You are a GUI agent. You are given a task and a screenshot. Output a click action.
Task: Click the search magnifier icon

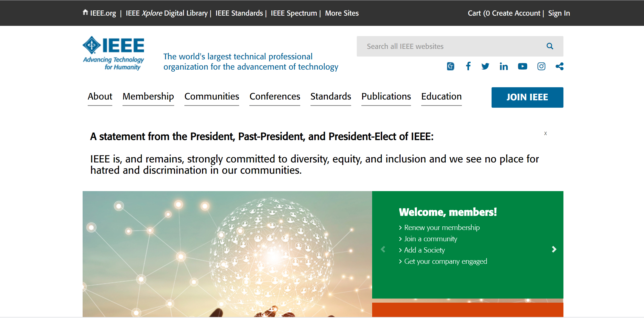[550, 46]
